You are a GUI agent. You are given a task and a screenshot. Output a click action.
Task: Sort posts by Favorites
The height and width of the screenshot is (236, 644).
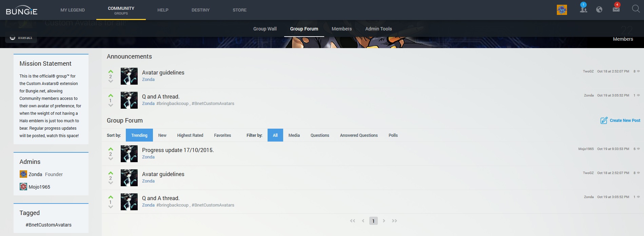tap(222, 135)
